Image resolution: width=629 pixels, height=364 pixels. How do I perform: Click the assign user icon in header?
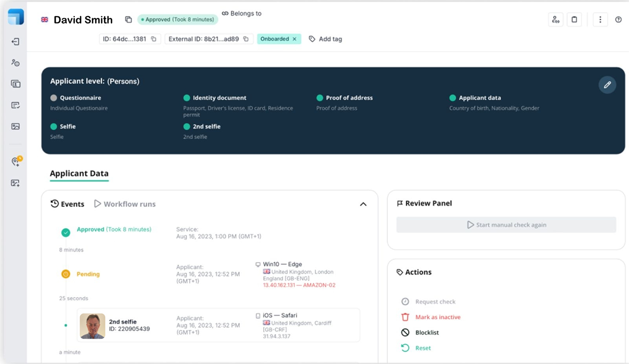point(556,20)
